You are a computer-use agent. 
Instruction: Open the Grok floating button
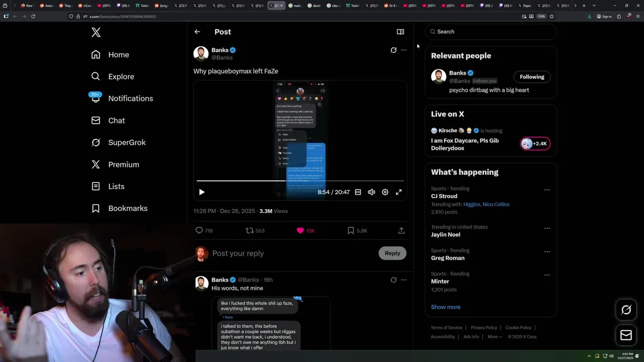[626, 310]
